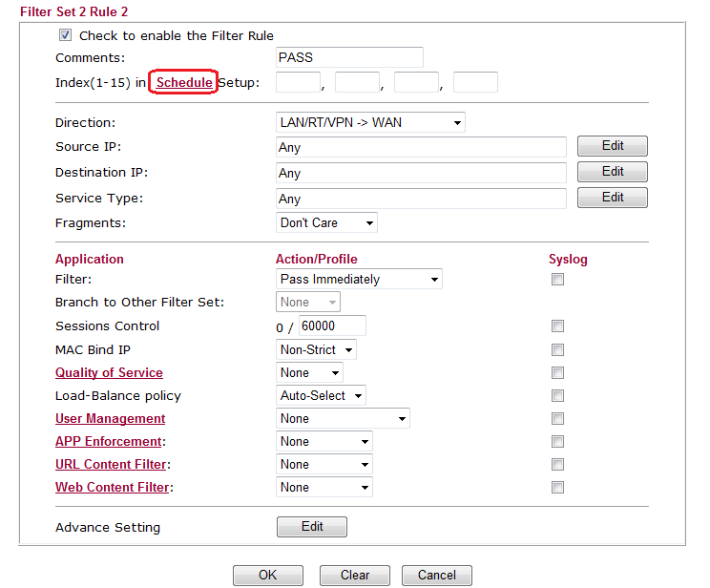Image resolution: width=710 pixels, height=588 pixels.
Task: Enable Syslog checkbox for Filter row
Action: [x=557, y=280]
